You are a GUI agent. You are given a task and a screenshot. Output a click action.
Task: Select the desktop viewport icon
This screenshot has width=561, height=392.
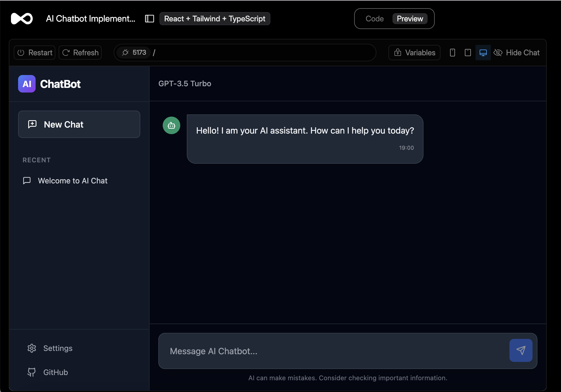[483, 53]
